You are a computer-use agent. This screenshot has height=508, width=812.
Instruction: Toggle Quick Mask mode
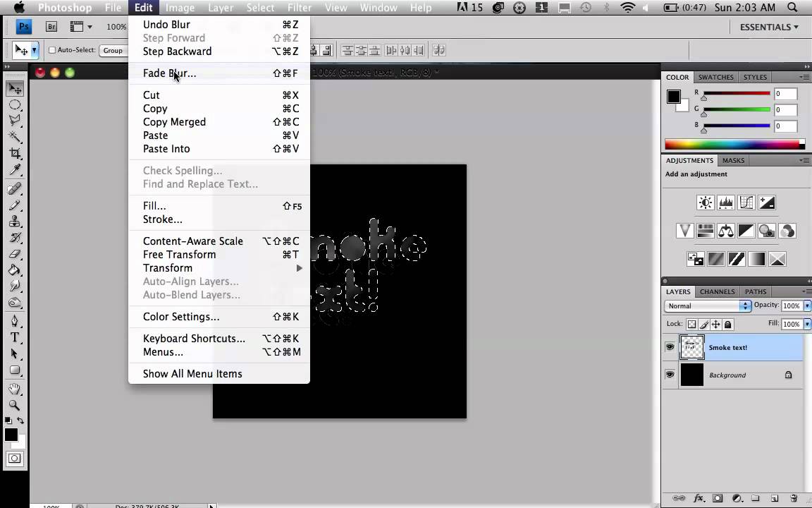click(x=15, y=458)
